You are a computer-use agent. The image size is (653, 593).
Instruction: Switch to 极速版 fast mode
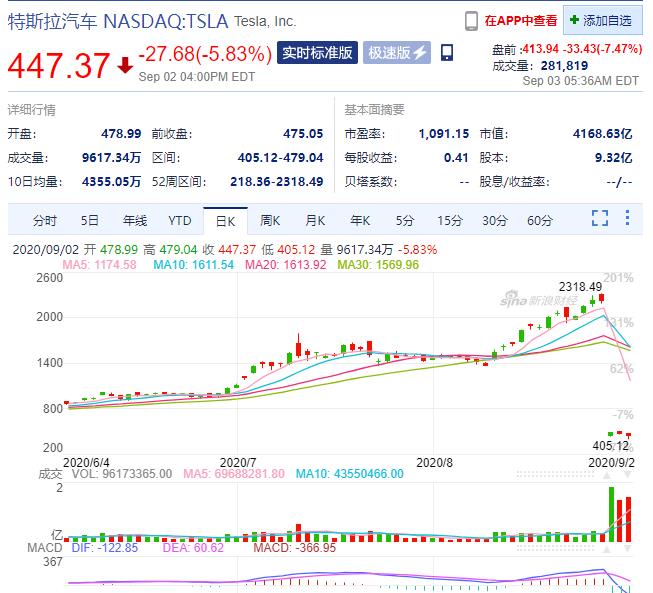[397, 52]
